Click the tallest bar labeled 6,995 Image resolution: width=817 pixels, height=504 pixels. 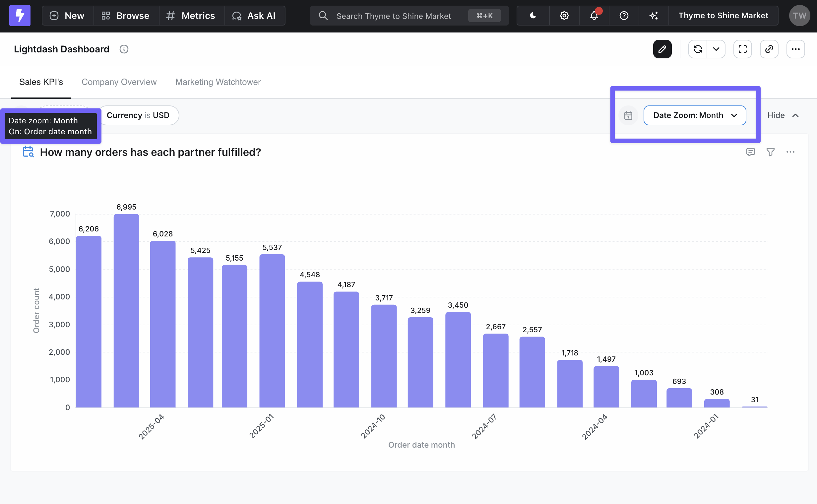point(126,310)
